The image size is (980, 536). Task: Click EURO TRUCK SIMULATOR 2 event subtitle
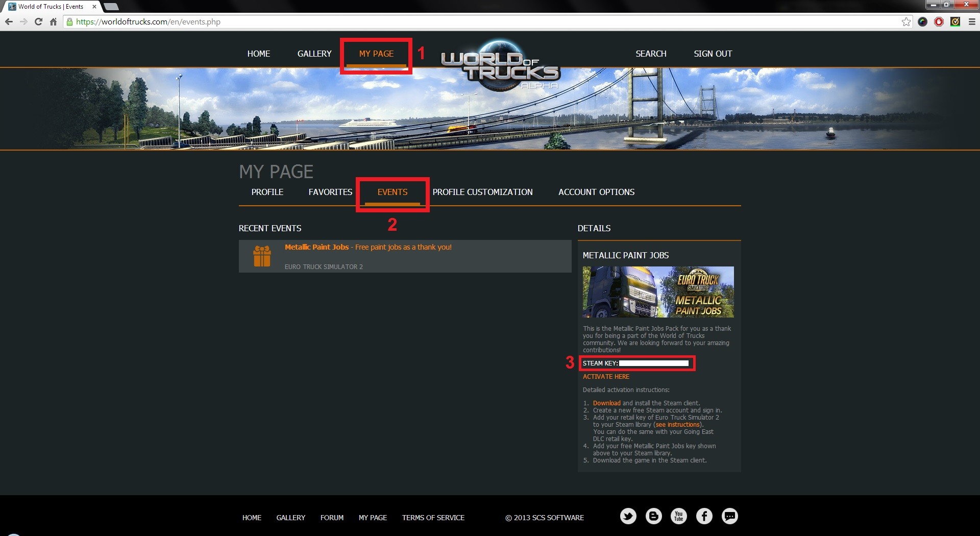point(324,267)
